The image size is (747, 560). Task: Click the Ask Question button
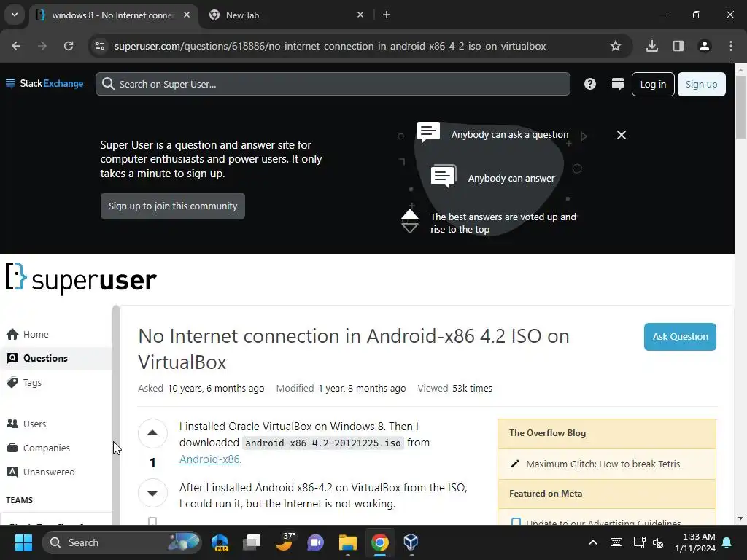tap(680, 337)
